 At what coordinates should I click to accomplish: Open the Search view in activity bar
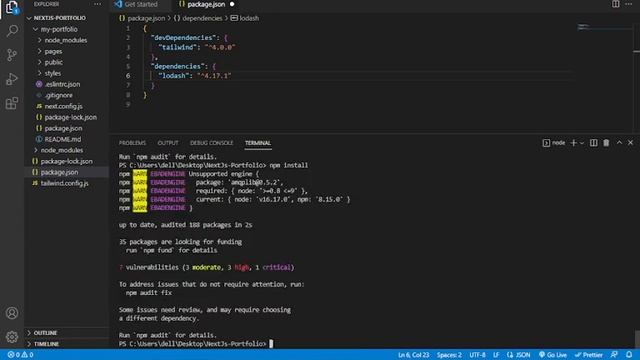(x=12, y=31)
